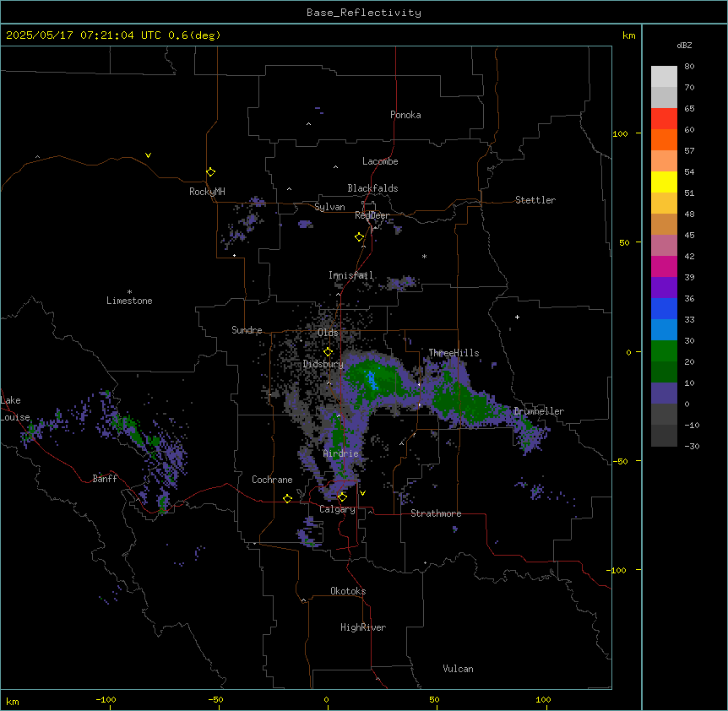Click the Innisfail town label

point(350,275)
